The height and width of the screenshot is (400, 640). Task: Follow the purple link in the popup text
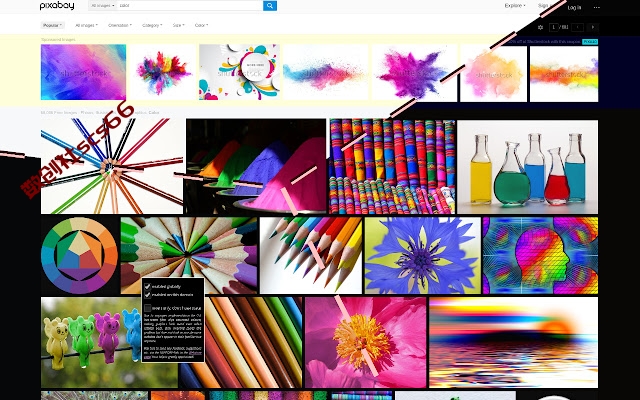(195, 352)
